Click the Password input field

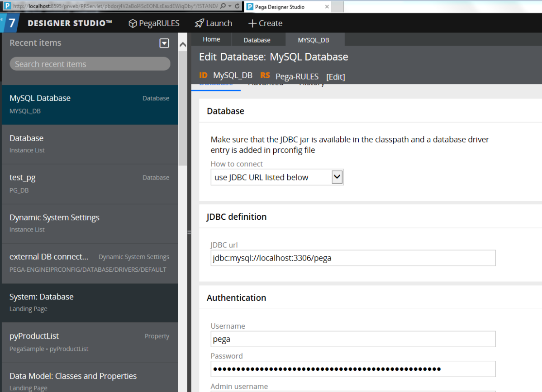(x=353, y=369)
